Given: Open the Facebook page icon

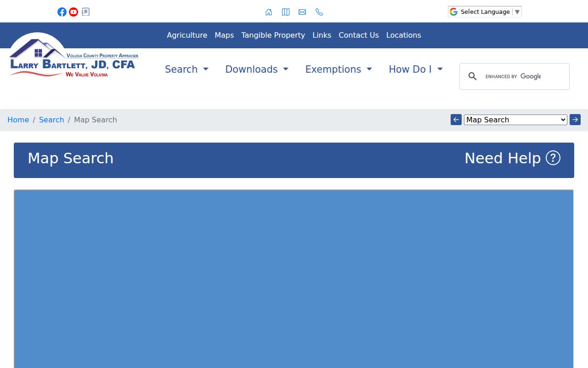Looking at the screenshot, I should pyautogui.click(x=62, y=12).
